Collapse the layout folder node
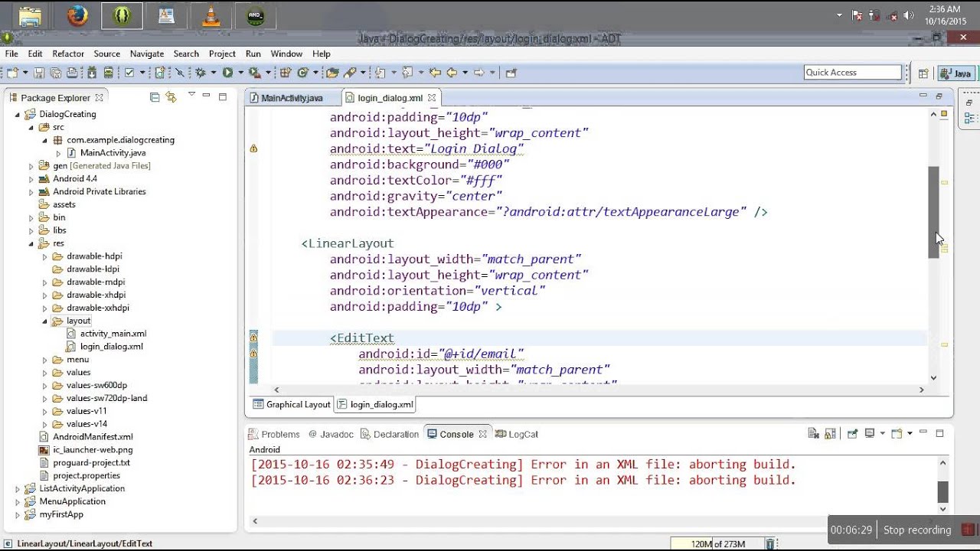 pos(45,321)
